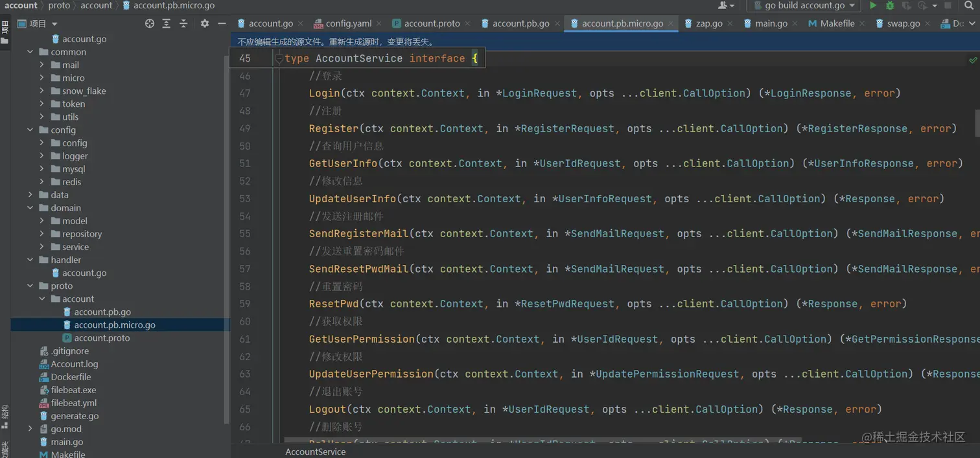The width and height of the screenshot is (980, 458).
Task: Run the go build account.go configuration
Action: tap(873, 5)
